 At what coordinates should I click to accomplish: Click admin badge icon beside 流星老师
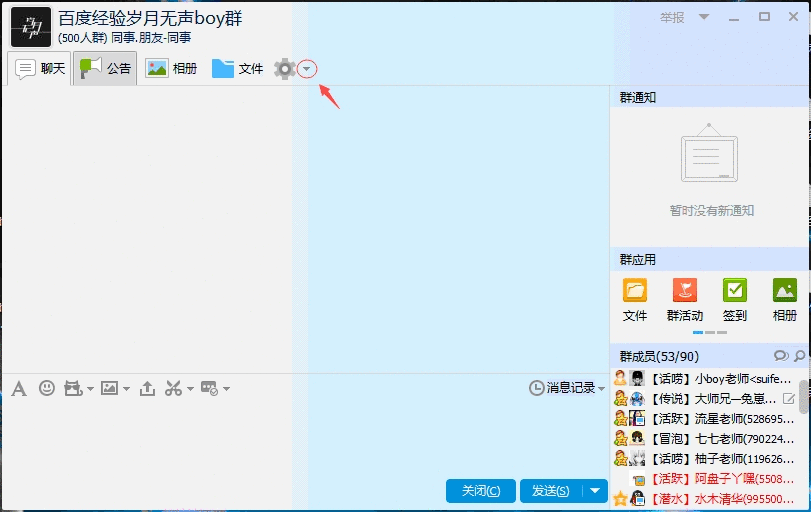(621, 418)
